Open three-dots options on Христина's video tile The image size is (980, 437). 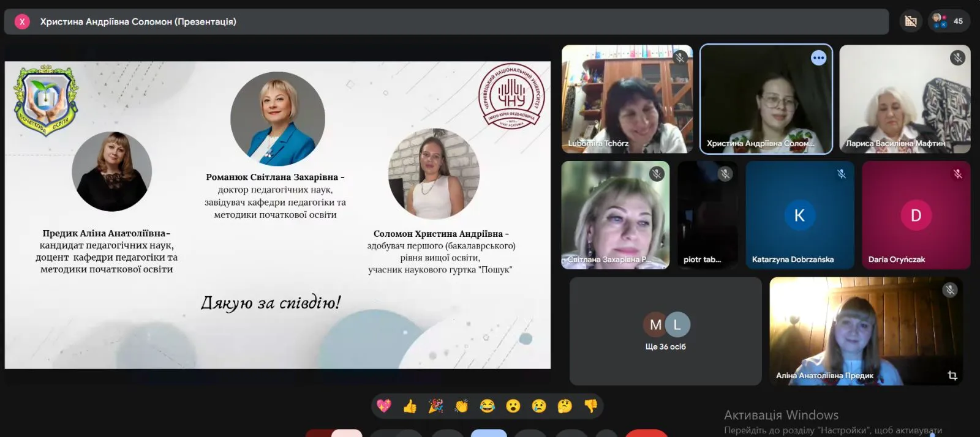click(818, 58)
